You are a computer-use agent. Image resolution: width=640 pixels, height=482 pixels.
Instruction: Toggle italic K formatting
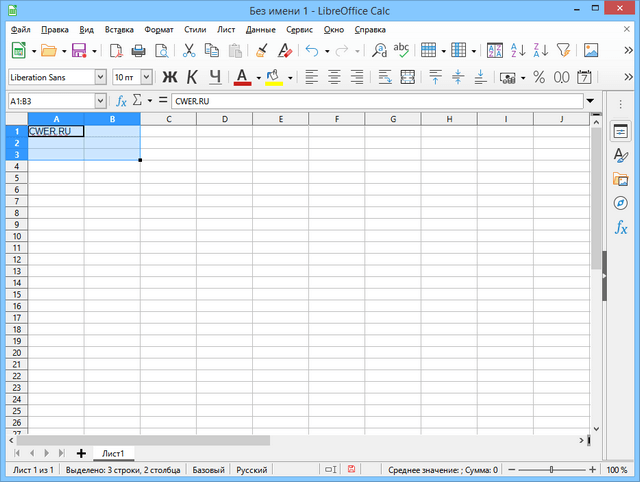coord(192,76)
